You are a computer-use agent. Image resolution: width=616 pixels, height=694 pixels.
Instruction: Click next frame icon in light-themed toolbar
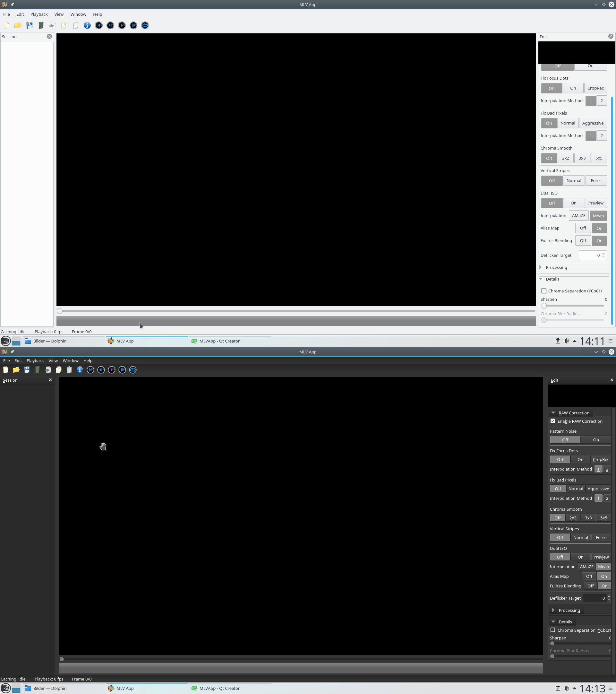pyautogui.click(x=133, y=25)
